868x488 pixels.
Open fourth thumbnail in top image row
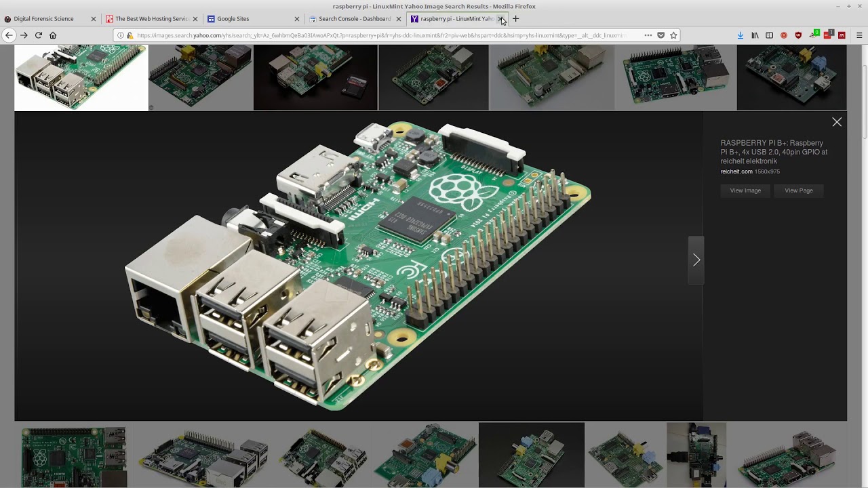433,77
